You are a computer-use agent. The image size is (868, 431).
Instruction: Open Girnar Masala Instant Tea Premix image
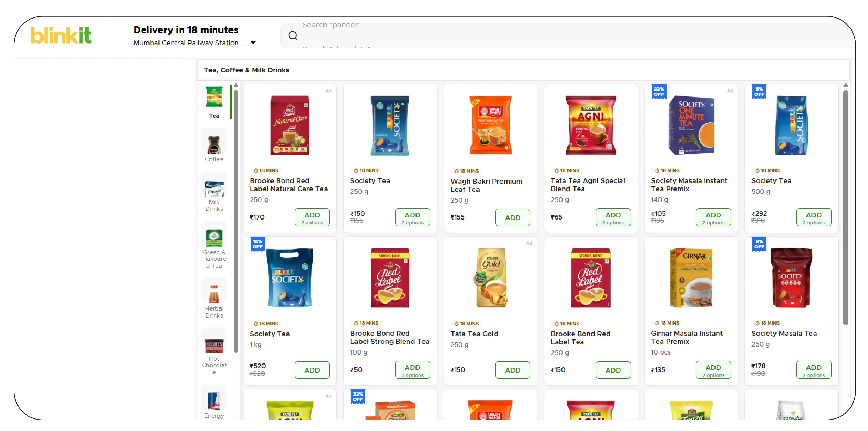[691, 278]
